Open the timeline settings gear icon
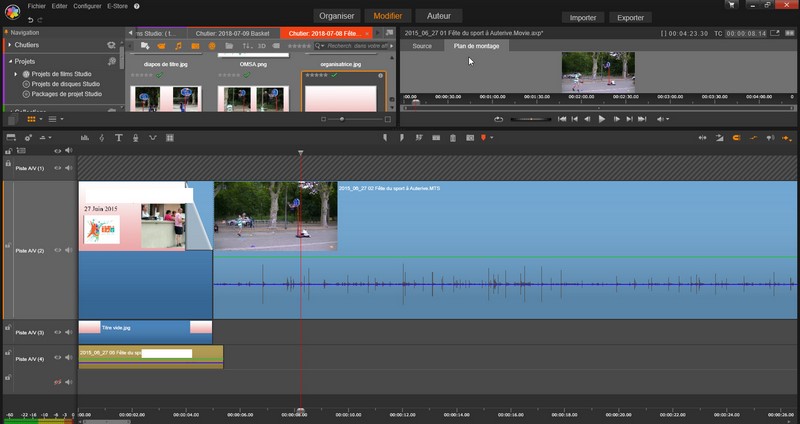The image size is (800, 424). click(28, 138)
